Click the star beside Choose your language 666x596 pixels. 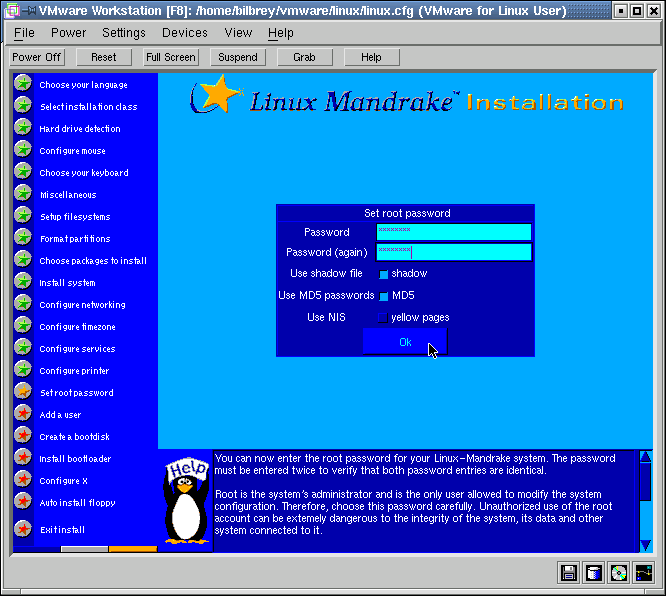pyautogui.click(x=23, y=84)
